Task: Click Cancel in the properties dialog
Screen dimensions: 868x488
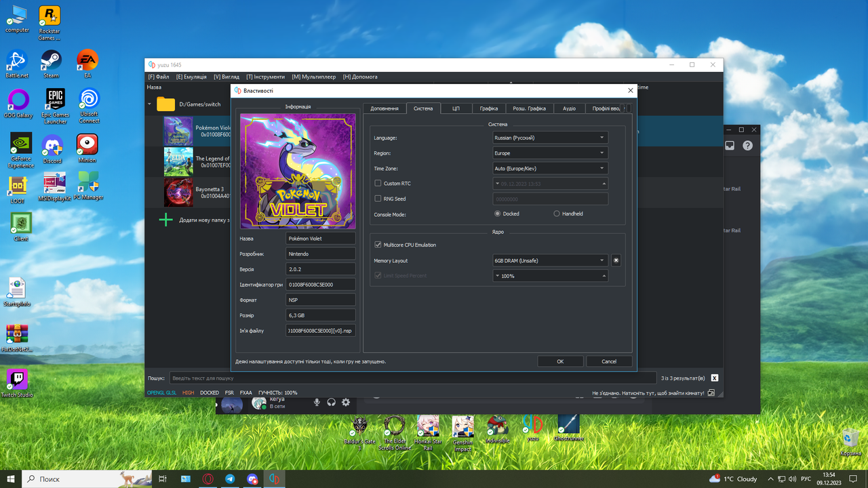Action: click(x=609, y=361)
